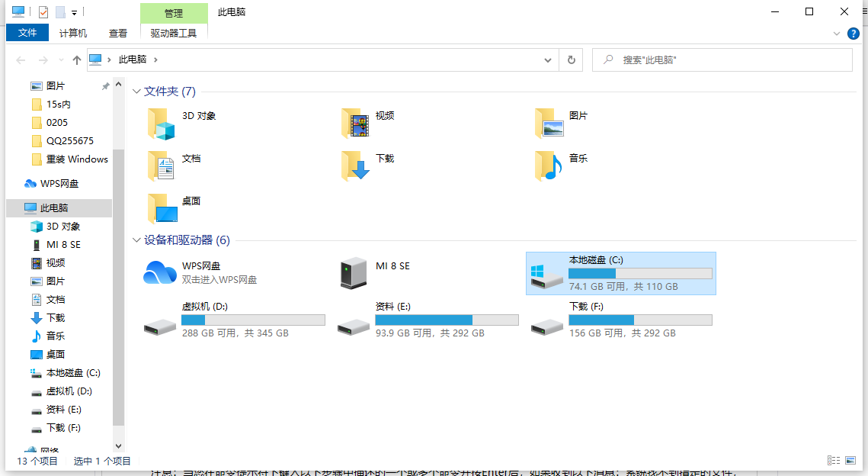Screen dimensions: 868x476
Task: Collapse the 设备和驱动器 (6) section
Action: pos(137,240)
